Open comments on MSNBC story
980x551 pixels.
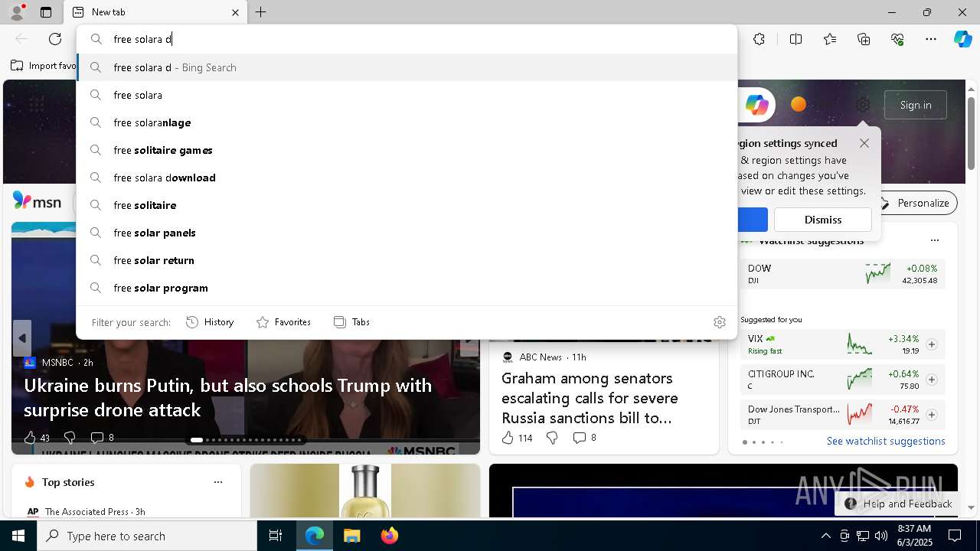pyautogui.click(x=102, y=438)
